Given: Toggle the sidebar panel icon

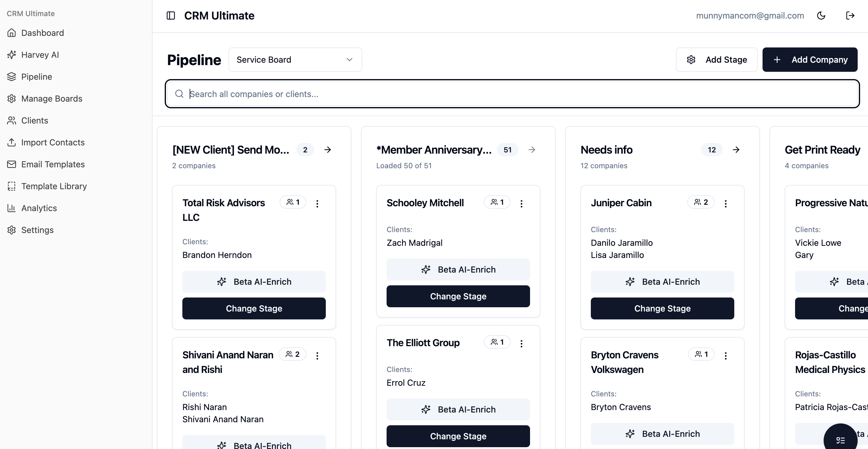Looking at the screenshot, I should coord(171,16).
